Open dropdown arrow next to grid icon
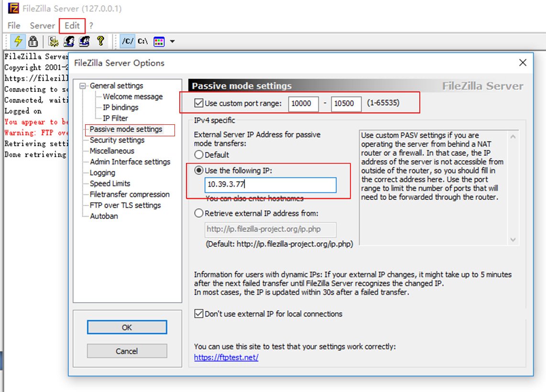Image resolution: width=546 pixels, height=392 pixels. click(173, 42)
